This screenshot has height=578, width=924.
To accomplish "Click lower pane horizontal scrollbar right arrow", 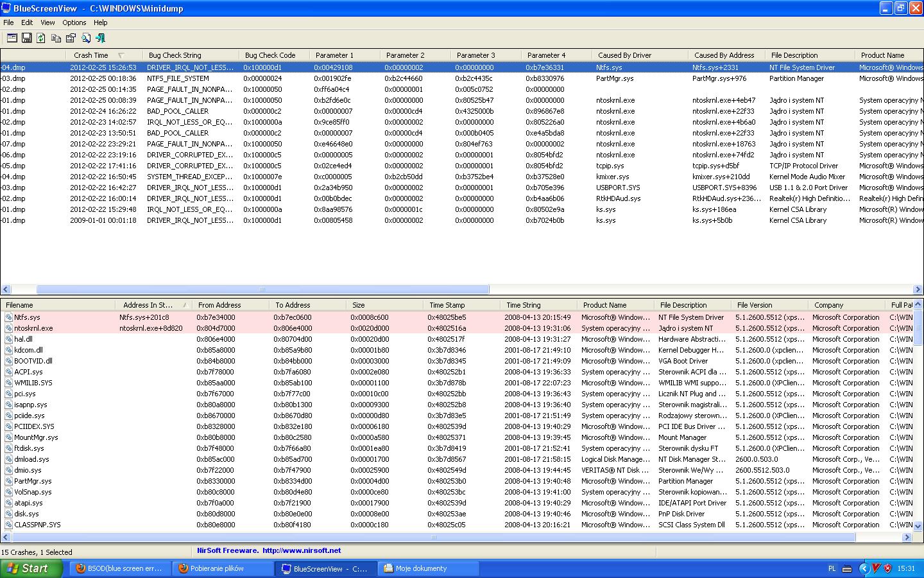I will pos(907,538).
